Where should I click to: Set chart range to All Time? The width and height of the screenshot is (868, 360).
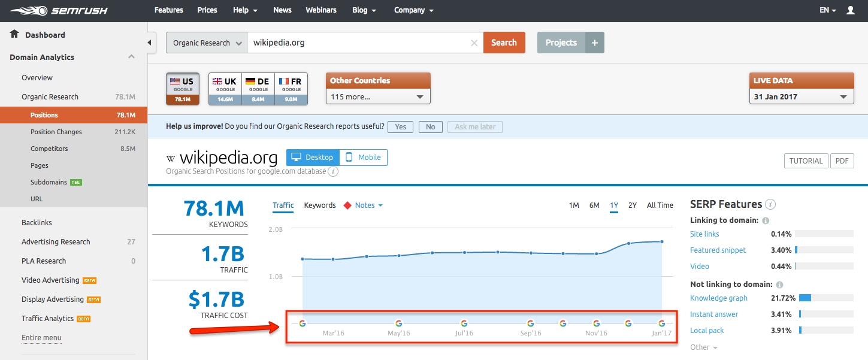[660, 205]
